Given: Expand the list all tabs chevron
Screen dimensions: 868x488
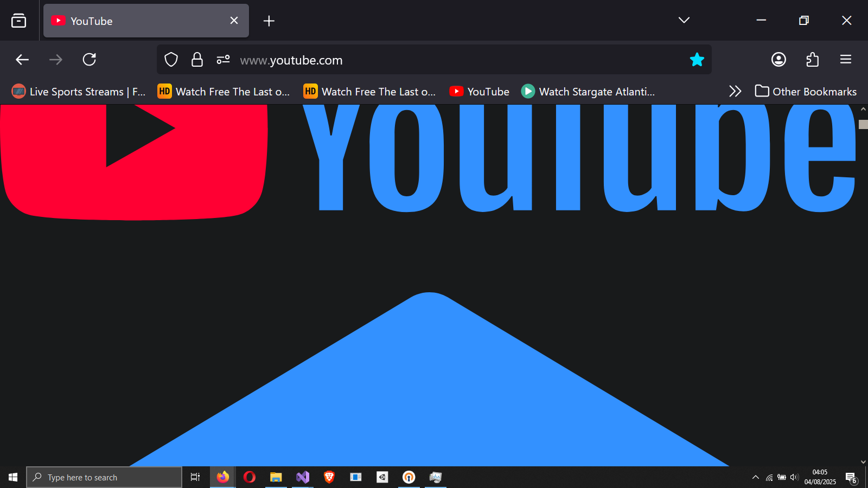Looking at the screenshot, I should 684,20.
